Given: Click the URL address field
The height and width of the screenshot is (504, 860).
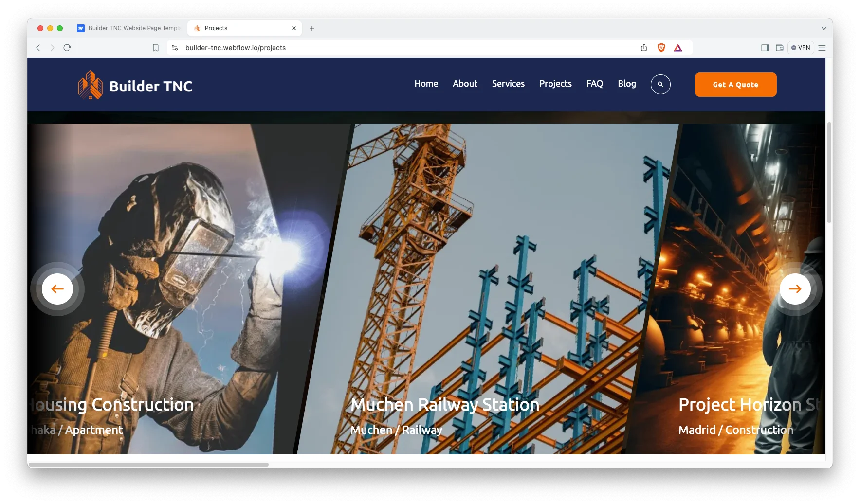Looking at the screenshot, I should (389, 48).
